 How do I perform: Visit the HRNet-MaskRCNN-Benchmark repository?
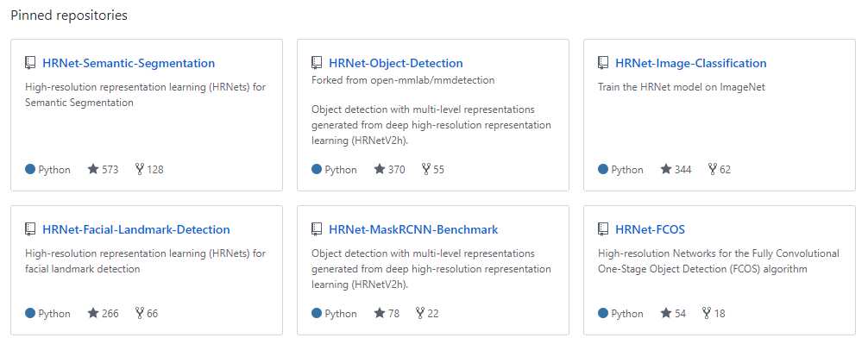tap(413, 229)
